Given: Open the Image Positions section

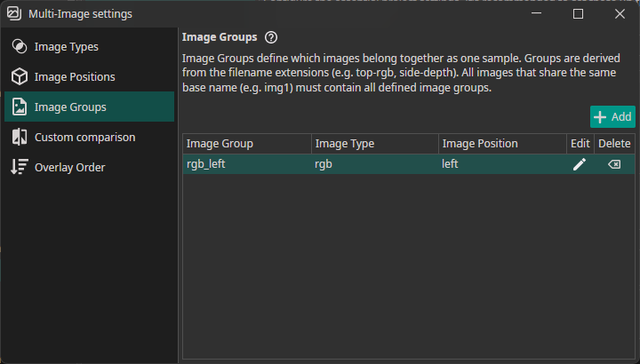Looking at the screenshot, I should point(89,76).
